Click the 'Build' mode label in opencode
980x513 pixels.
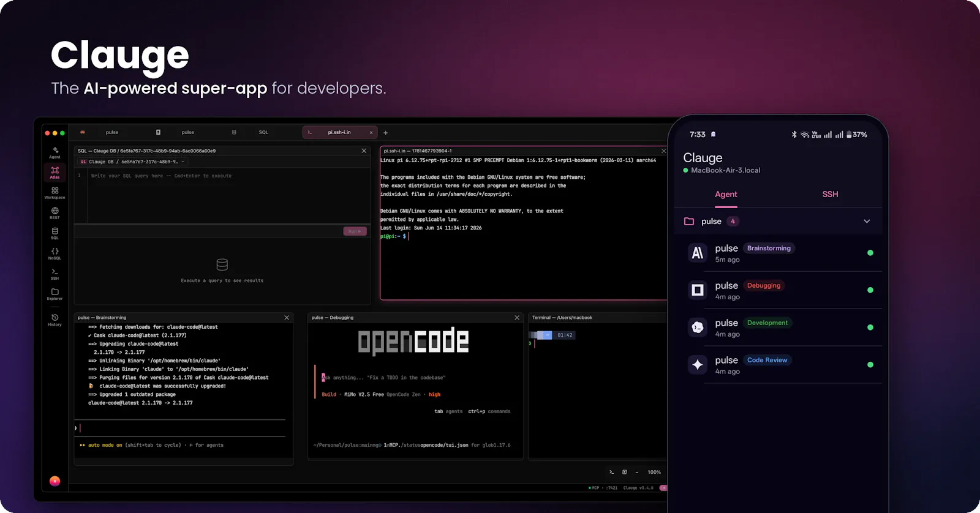(329, 395)
